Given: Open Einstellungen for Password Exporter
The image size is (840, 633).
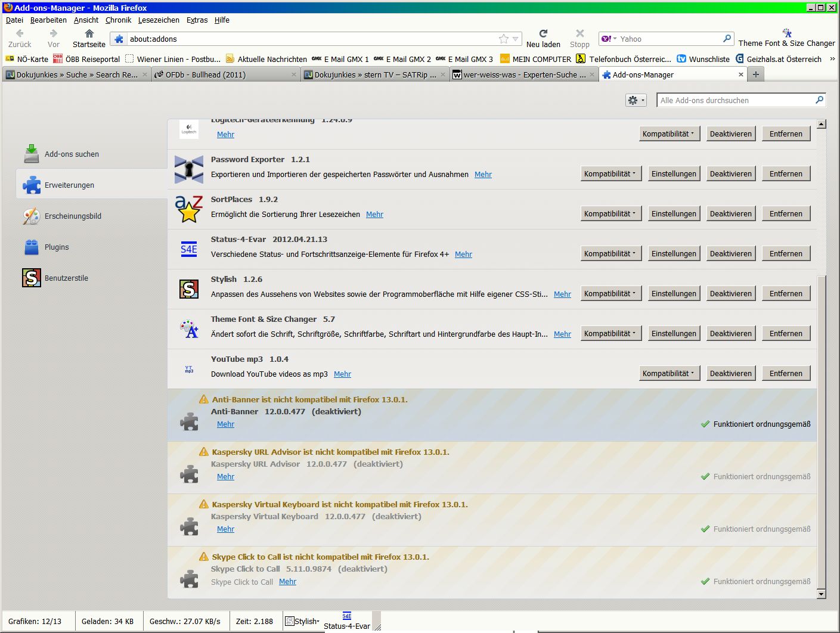Looking at the screenshot, I should [x=674, y=173].
